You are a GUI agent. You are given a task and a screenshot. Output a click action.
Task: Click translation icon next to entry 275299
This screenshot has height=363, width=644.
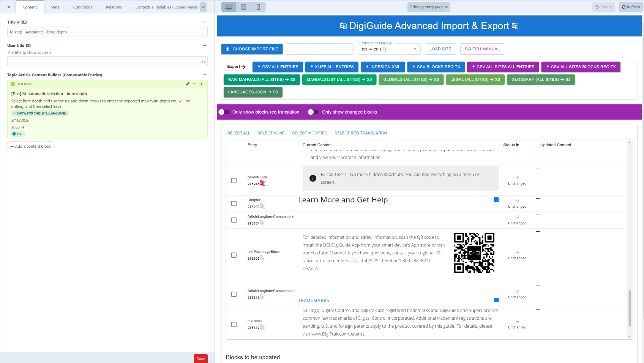click(262, 206)
